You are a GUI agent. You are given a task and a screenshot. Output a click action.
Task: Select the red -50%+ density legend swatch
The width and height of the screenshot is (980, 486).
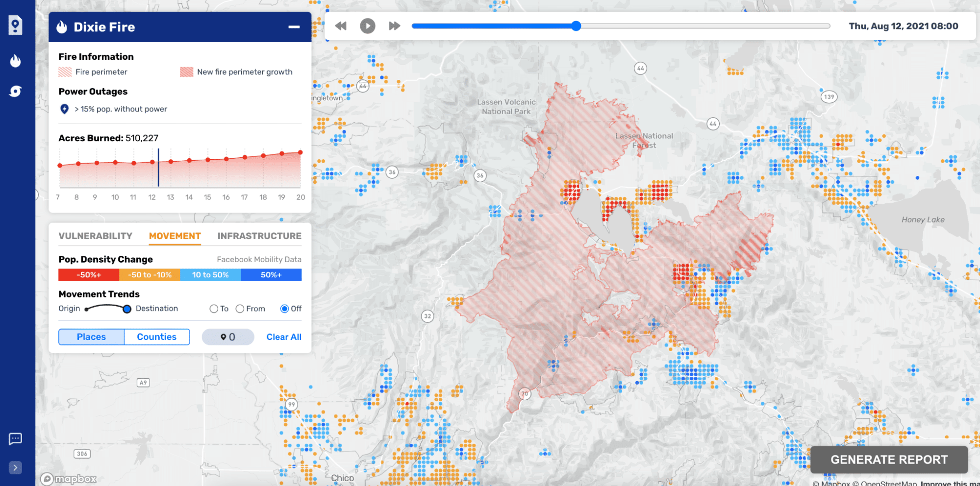click(88, 275)
